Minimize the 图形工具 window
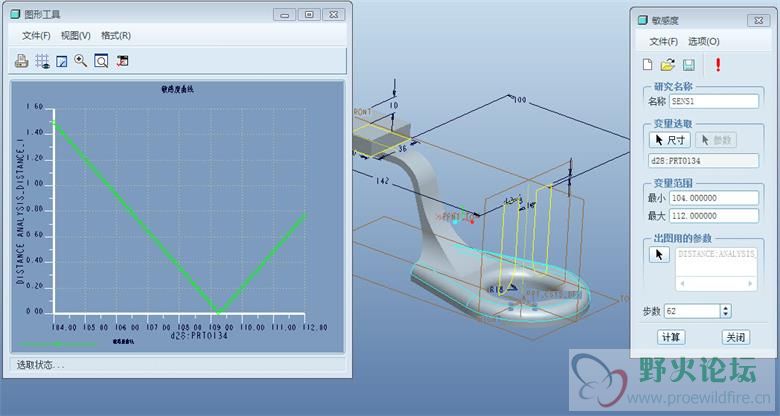 coord(285,14)
